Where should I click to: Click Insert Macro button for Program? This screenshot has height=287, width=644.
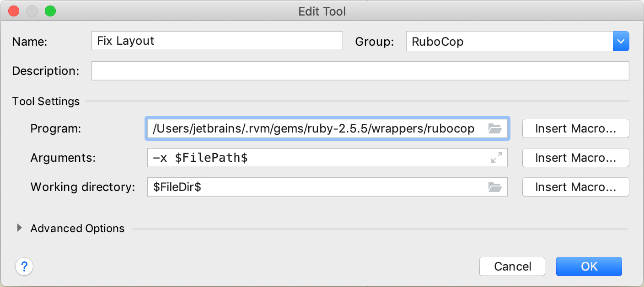click(575, 128)
